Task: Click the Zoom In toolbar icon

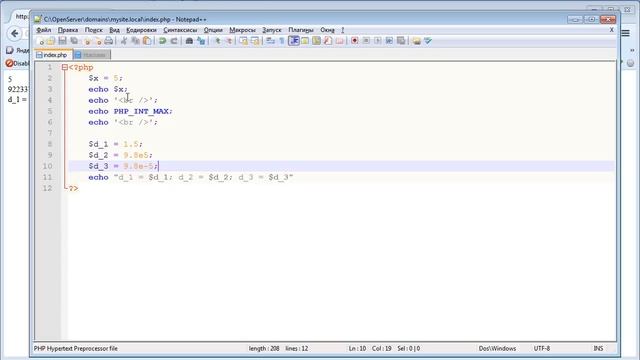Action: (217, 41)
